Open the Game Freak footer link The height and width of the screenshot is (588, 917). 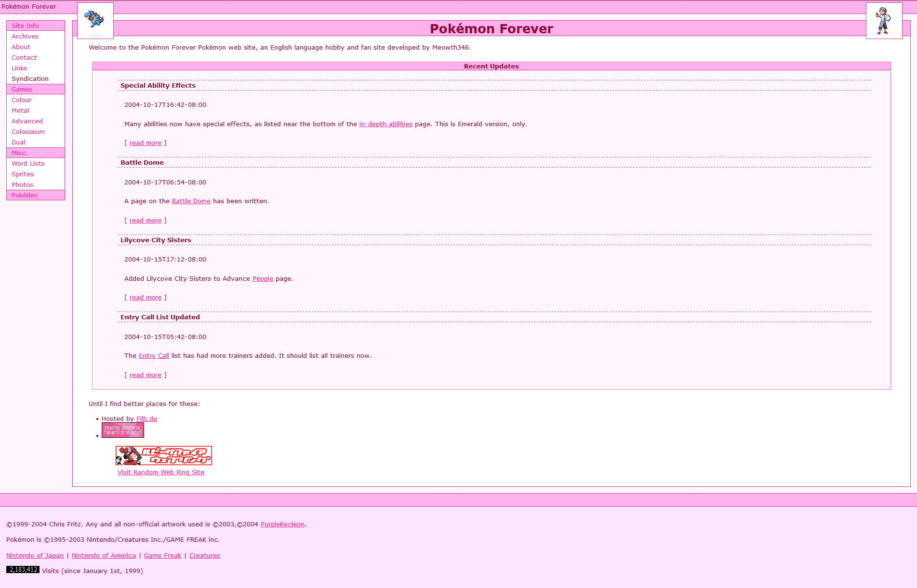click(x=162, y=555)
